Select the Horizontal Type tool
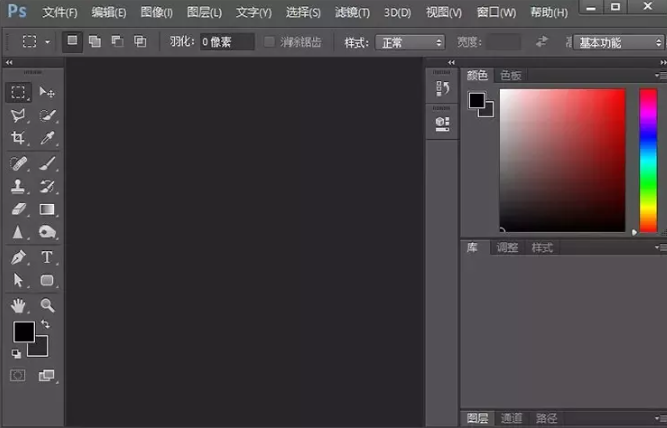Image resolution: width=667 pixels, height=428 pixels. 47,258
